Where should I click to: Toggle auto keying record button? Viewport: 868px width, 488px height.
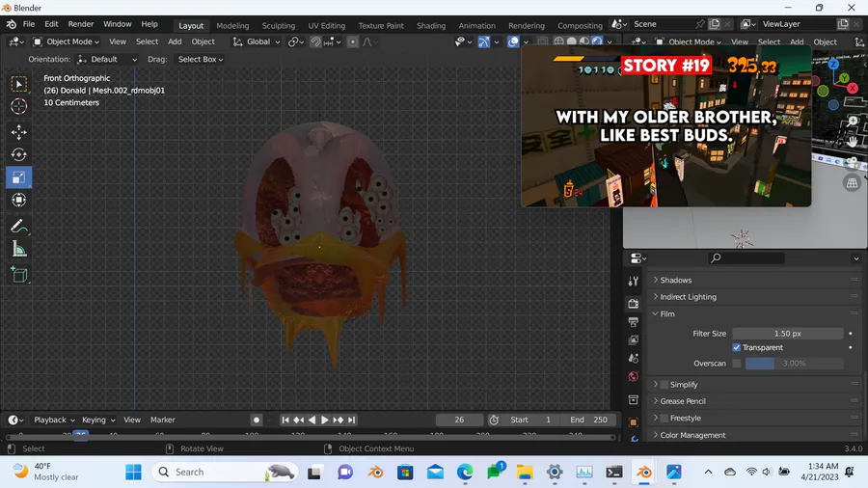click(257, 420)
